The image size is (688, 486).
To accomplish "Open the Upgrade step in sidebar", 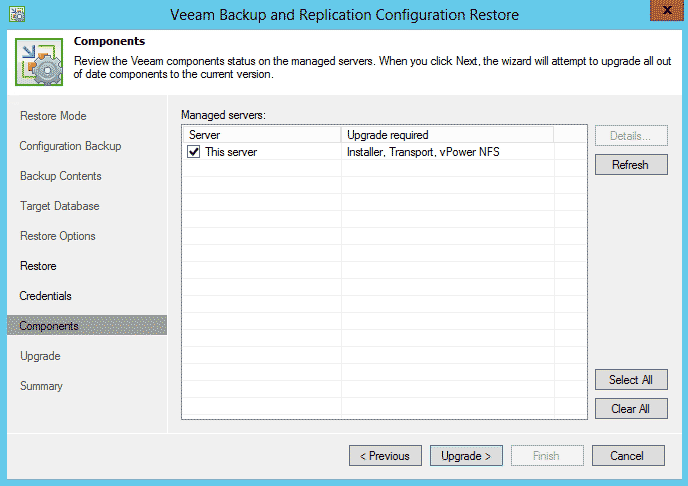I will pyautogui.click(x=40, y=356).
